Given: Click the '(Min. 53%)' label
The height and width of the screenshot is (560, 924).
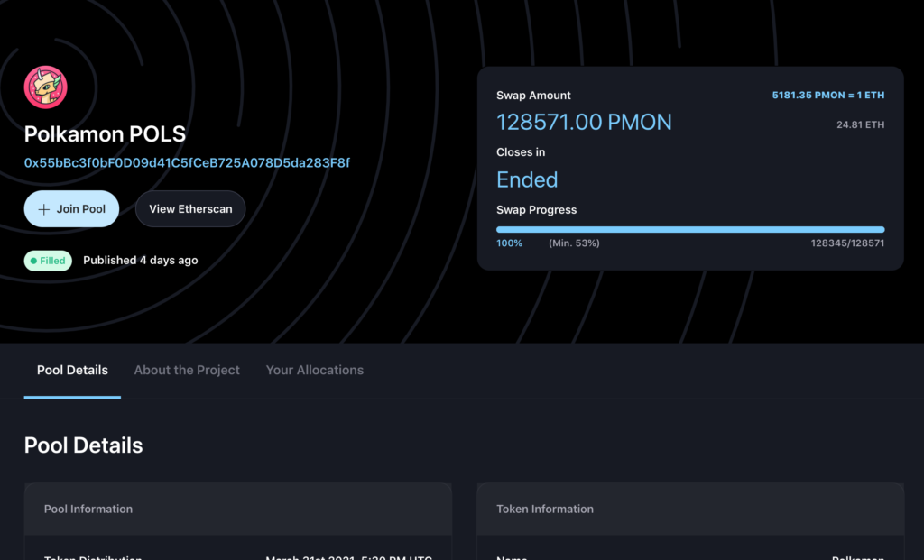Looking at the screenshot, I should 574,243.
